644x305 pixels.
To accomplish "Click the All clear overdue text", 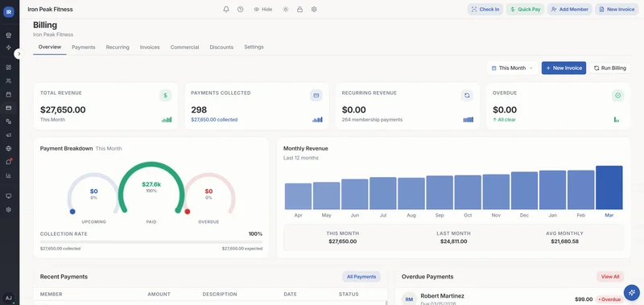I will click(x=504, y=120).
